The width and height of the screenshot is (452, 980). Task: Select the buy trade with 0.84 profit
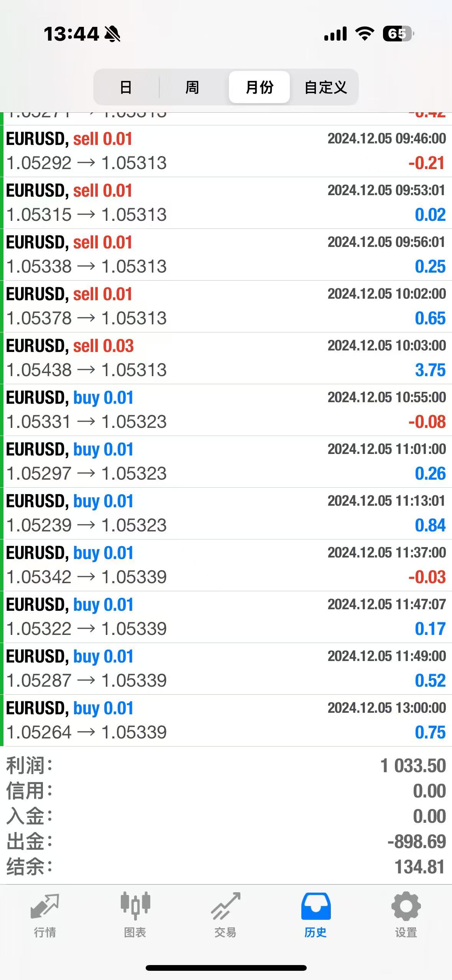pyautogui.click(x=226, y=513)
